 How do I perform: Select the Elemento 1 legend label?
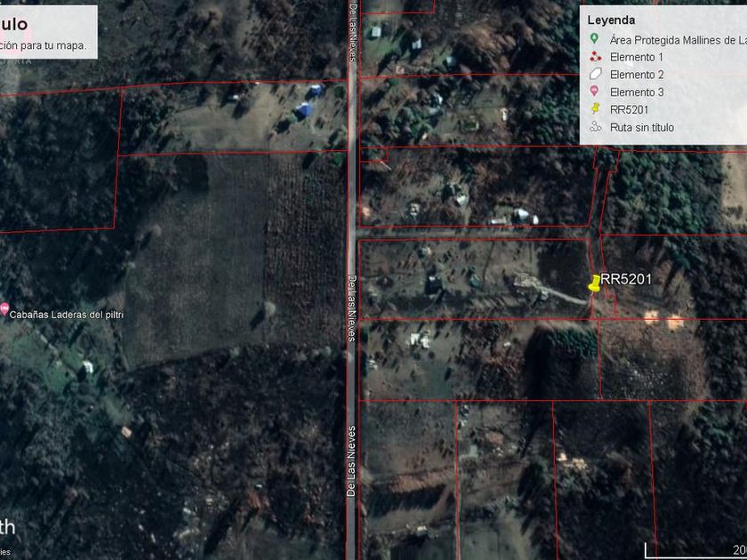coord(636,57)
